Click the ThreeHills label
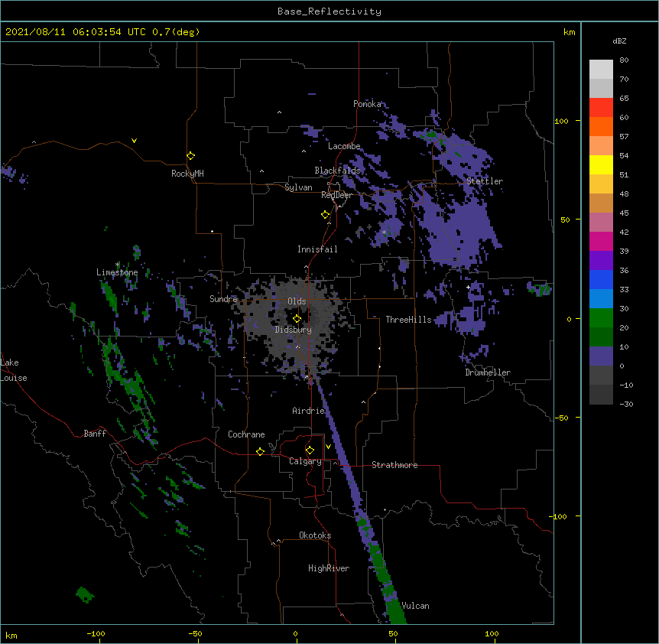Screen dimensions: 659x644 coord(408,320)
